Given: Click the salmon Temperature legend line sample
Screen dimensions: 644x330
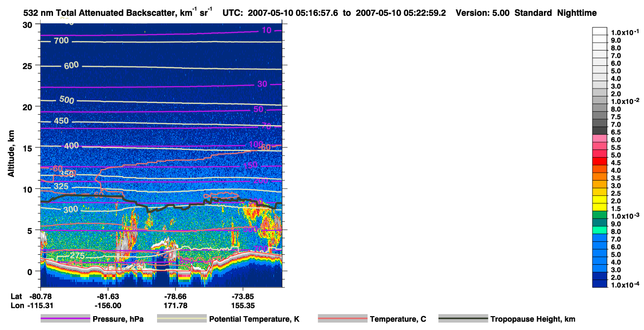Looking at the screenshot, I should 343,319.
